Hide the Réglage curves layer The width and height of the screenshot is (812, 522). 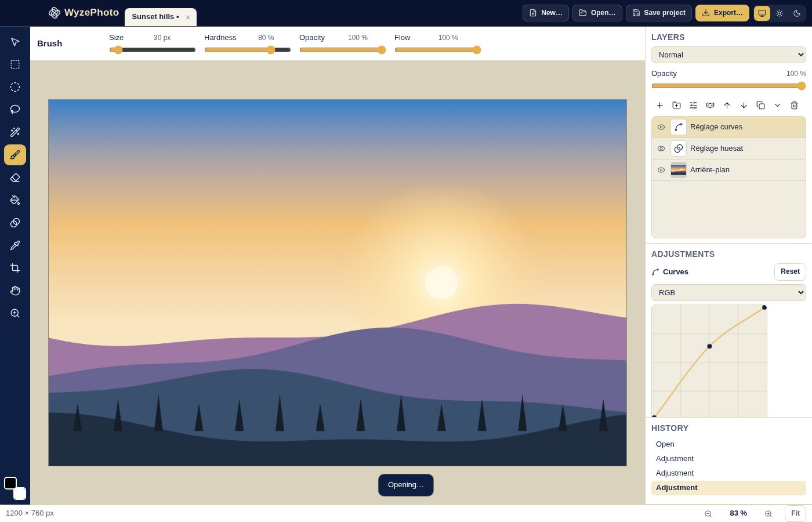[661, 127]
